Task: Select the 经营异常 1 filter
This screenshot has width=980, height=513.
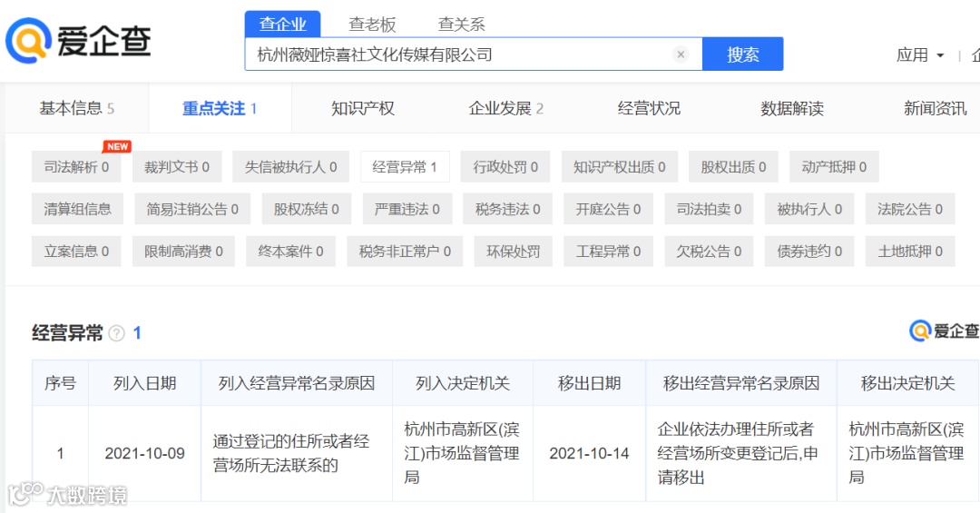Action: [x=405, y=167]
